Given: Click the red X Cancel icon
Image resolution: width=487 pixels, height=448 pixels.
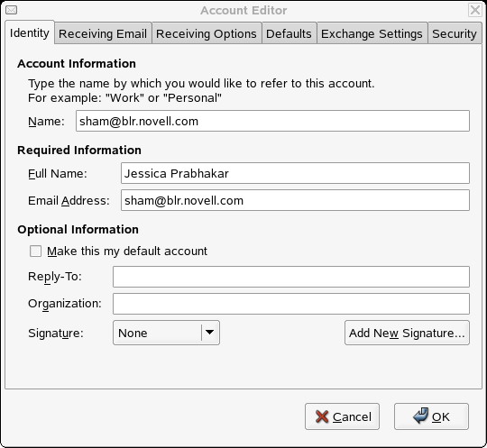Looking at the screenshot, I should coord(322,416).
